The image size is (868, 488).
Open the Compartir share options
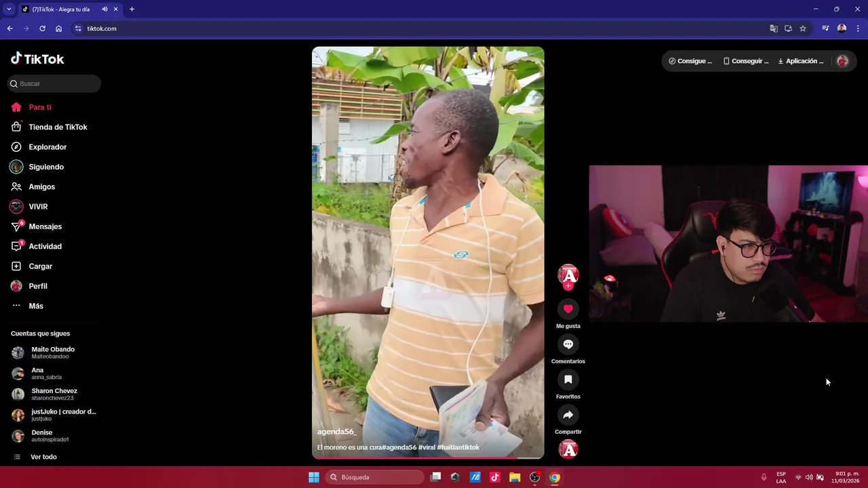[568, 415]
